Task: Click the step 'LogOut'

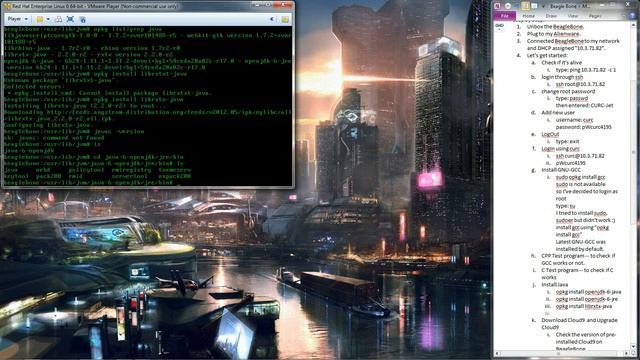Action: click(x=550, y=134)
